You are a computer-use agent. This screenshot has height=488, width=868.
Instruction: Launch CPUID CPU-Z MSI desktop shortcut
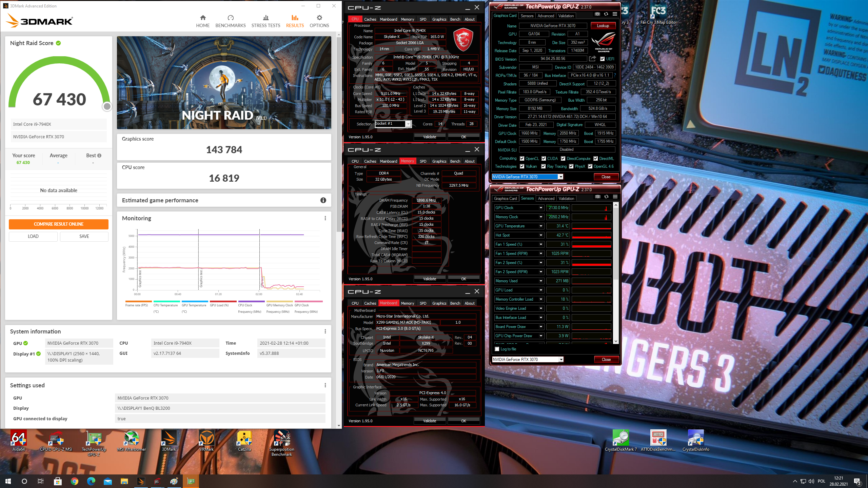point(56,441)
